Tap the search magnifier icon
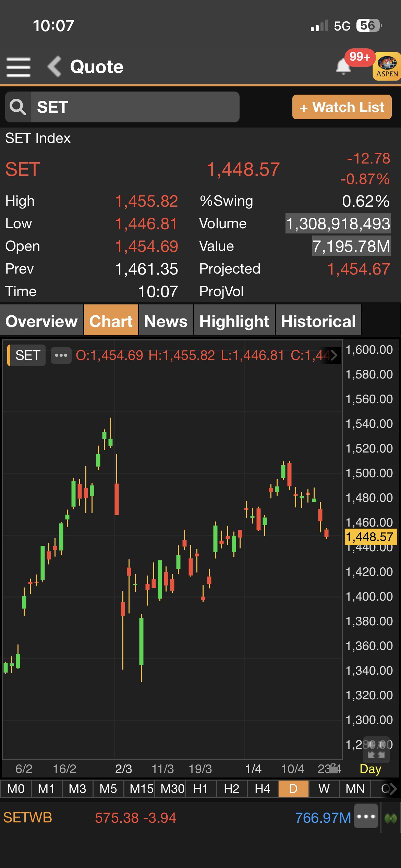The width and height of the screenshot is (401, 868). tap(18, 107)
